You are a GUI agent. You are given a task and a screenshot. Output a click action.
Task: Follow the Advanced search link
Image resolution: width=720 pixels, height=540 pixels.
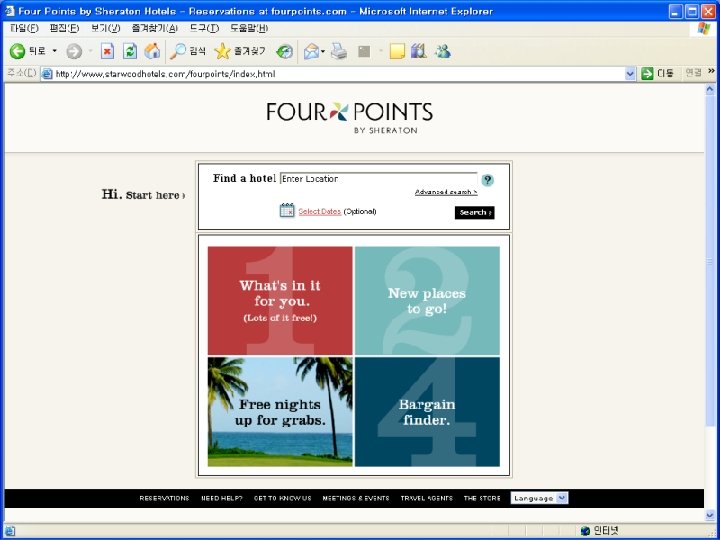tap(446, 192)
